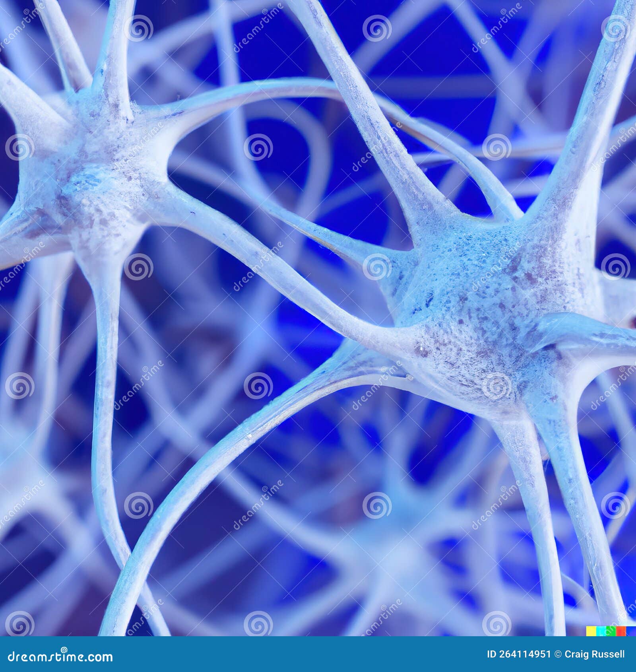Click the cyan color calibration swatch

click(601, 630)
